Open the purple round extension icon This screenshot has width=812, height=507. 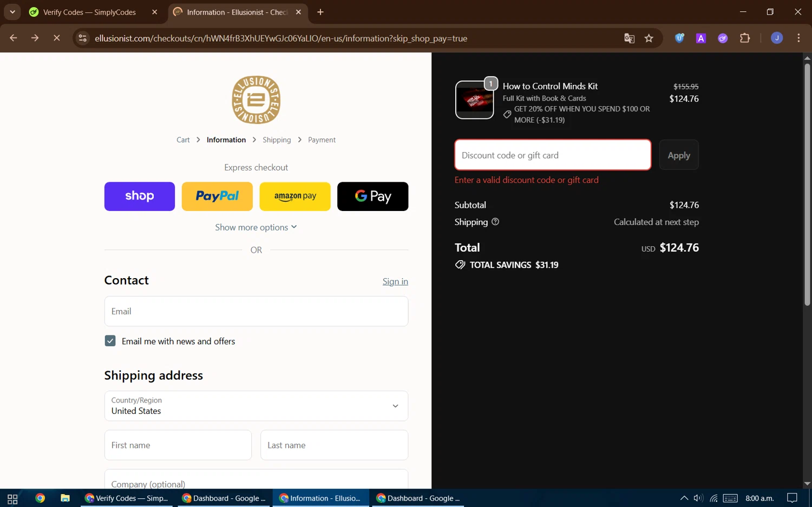point(723,38)
